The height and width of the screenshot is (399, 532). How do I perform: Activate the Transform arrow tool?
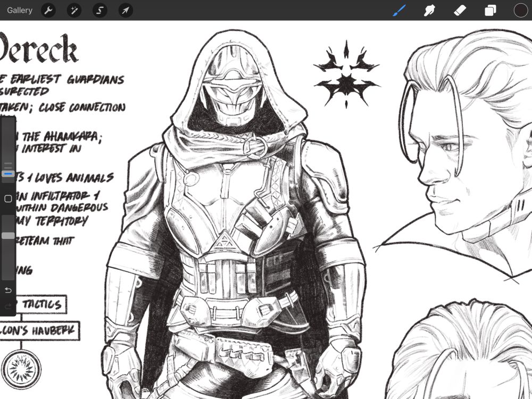(x=126, y=11)
